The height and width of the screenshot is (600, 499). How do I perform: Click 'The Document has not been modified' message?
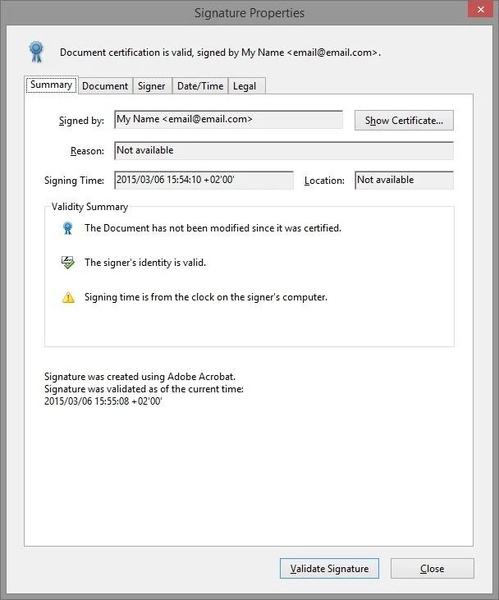(213, 228)
